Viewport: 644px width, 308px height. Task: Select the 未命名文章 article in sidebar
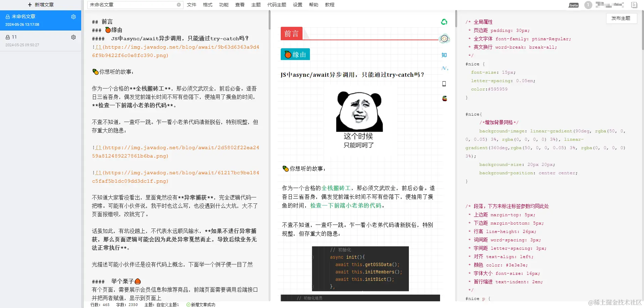click(41, 20)
